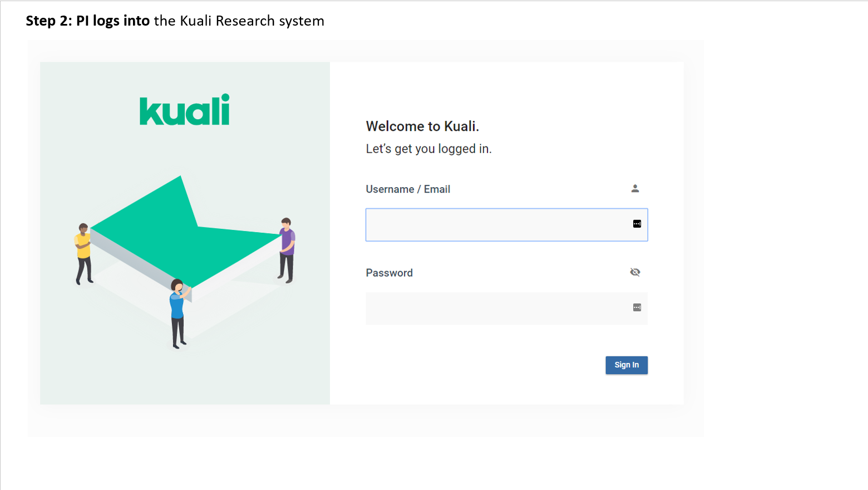
Task: Click the green kuali logo
Action: pos(185,110)
